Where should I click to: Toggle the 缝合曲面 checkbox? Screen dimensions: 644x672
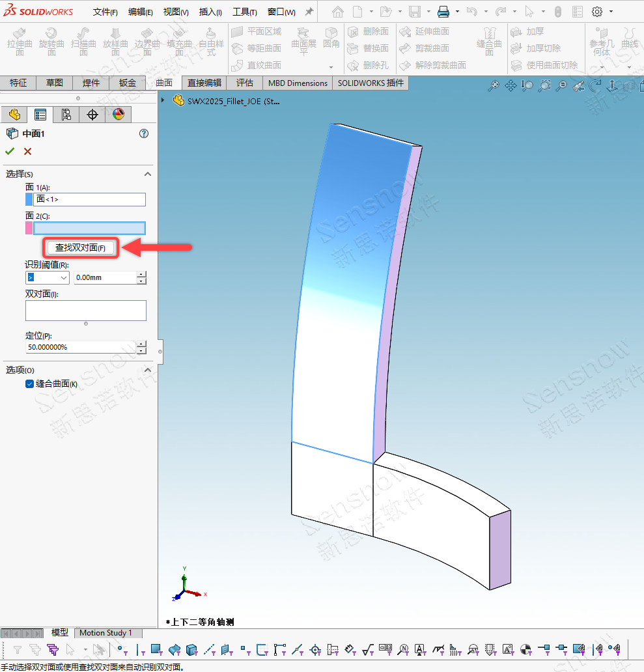point(29,384)
